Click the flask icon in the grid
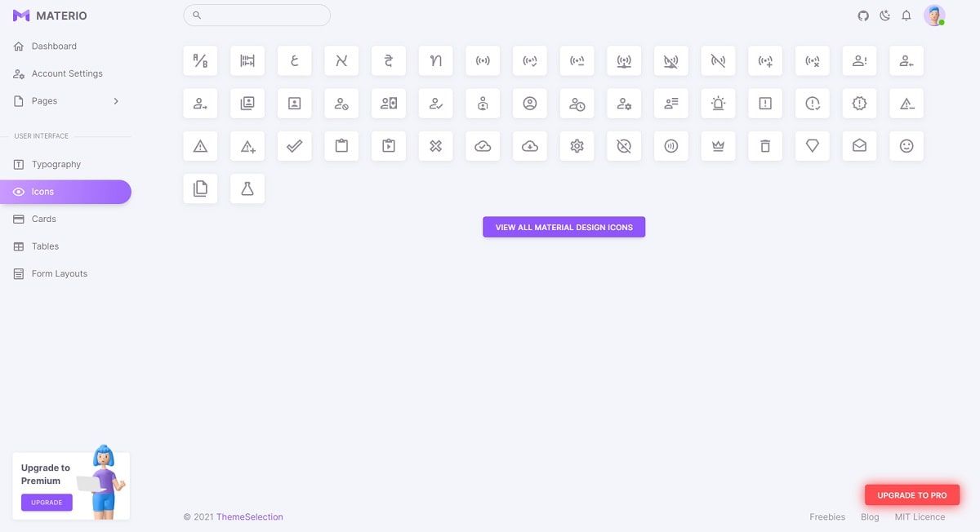Screen dimensions: 980x532 247,188
